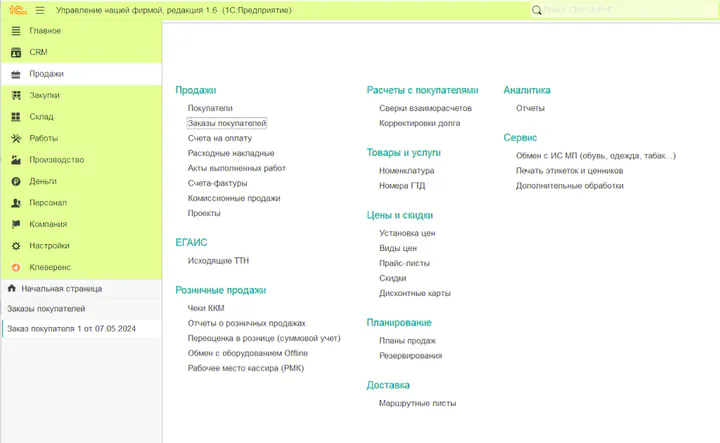Switch to Заказ покупателя 1 tab
This screenshot has height=443, width=720.
70,329
